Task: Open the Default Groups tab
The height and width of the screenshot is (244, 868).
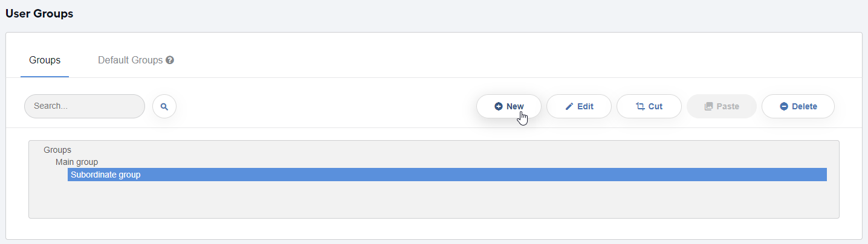Action: [x=131, y=60]
